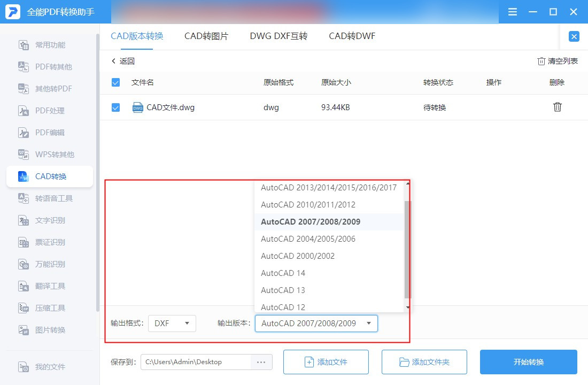The height and width of the screenshot is (385, 588).
Task: Select the PDF转其他 sidebar icon
Action: 50,66
